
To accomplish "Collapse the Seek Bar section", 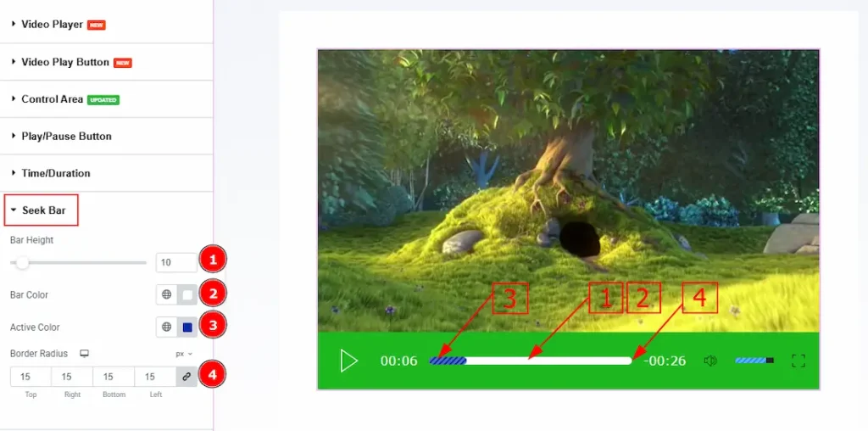I will 42,210.
